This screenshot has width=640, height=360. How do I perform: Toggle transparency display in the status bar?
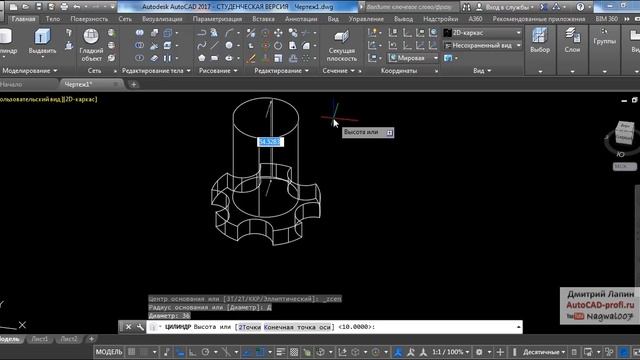click(x=294, y=352)
